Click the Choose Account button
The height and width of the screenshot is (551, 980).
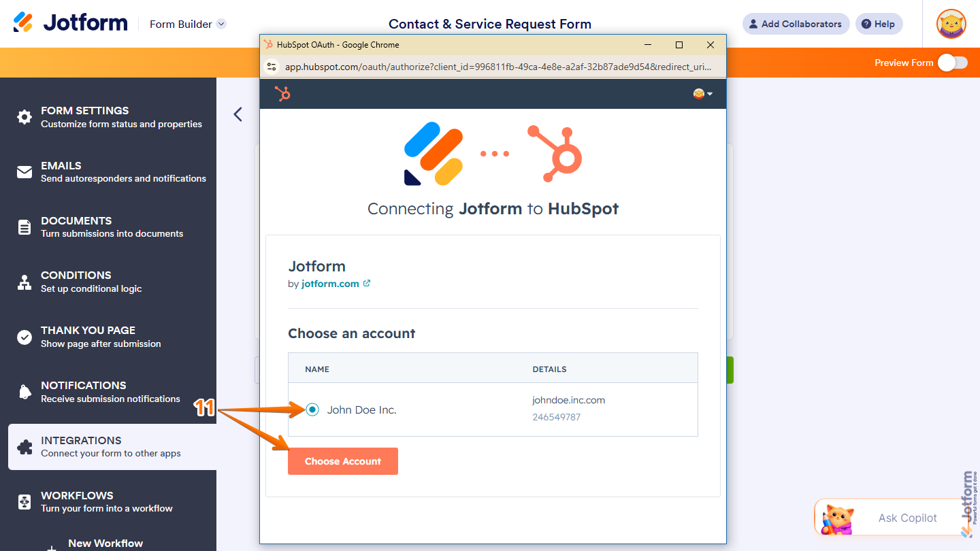pos(343,461)
